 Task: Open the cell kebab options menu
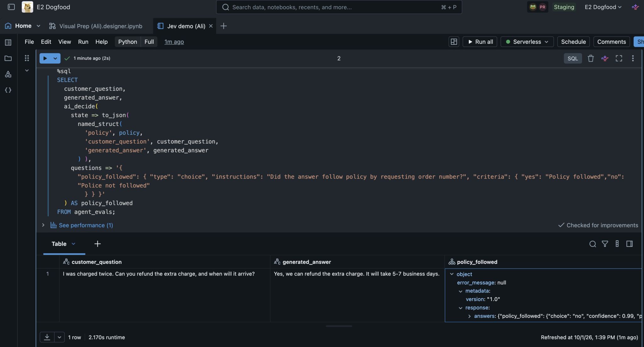point(633,58)
